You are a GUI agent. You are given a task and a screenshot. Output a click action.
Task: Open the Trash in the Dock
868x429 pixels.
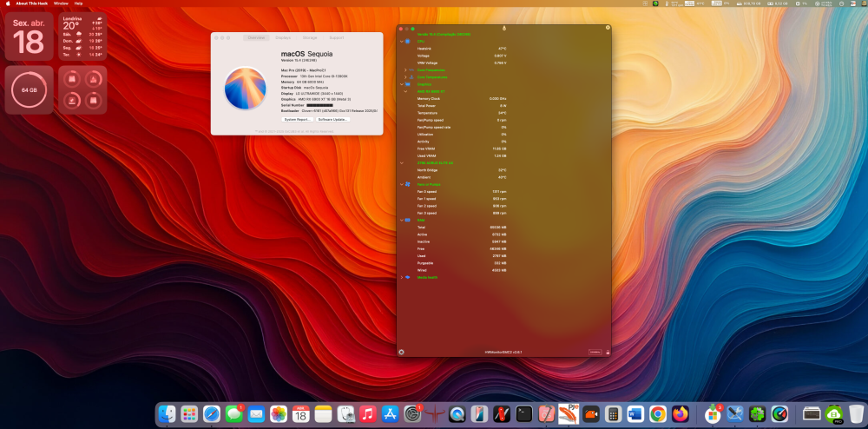point(856,413)
